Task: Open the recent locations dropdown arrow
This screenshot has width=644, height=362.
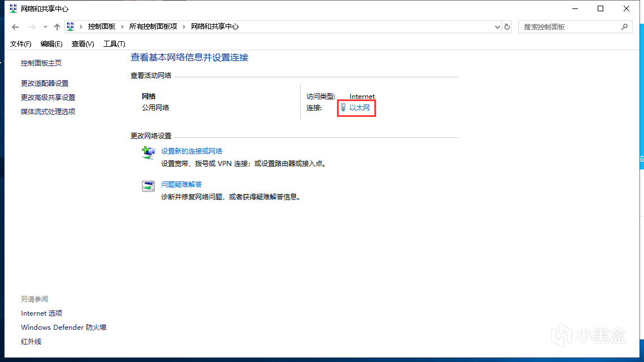Action: [x=45, y=27]
